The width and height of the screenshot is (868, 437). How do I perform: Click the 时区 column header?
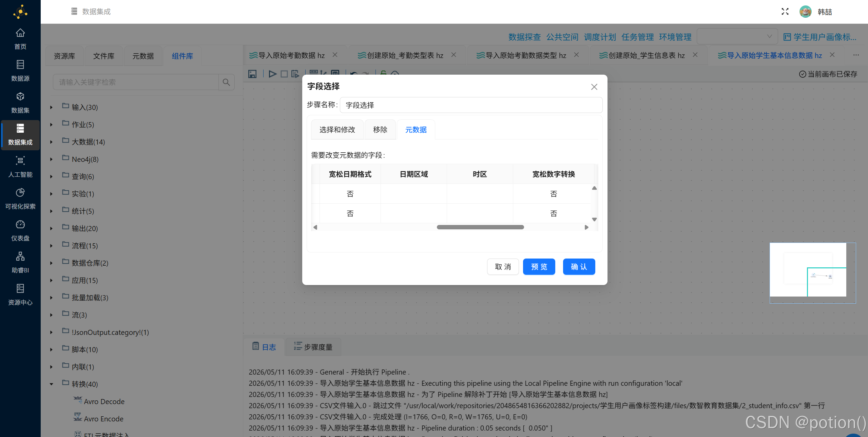(x=480, y=174)
